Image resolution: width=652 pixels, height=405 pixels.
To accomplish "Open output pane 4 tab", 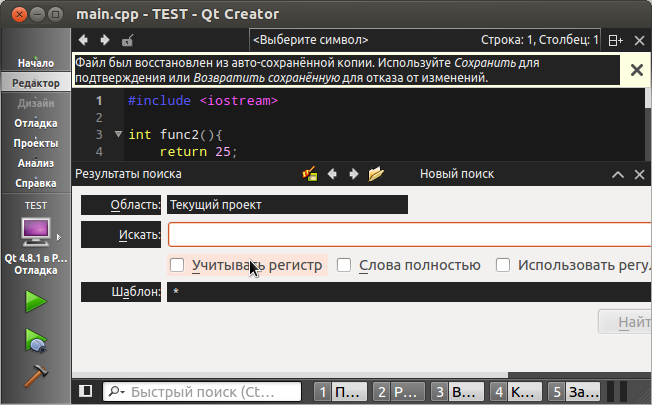I will point(516,392).
